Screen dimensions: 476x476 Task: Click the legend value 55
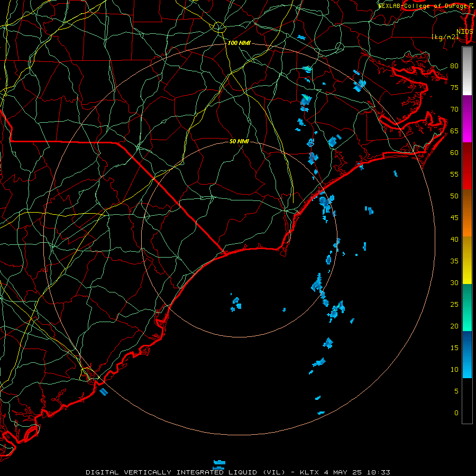454,174
